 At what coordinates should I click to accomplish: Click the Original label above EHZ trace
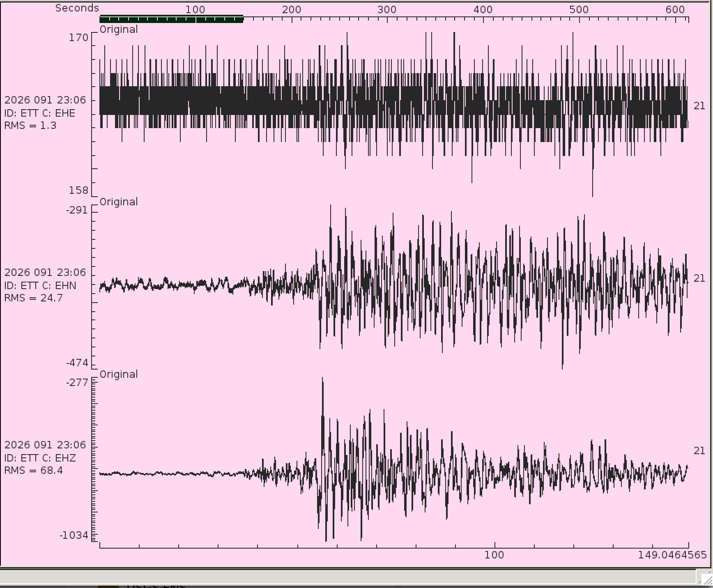click(119, 374)
